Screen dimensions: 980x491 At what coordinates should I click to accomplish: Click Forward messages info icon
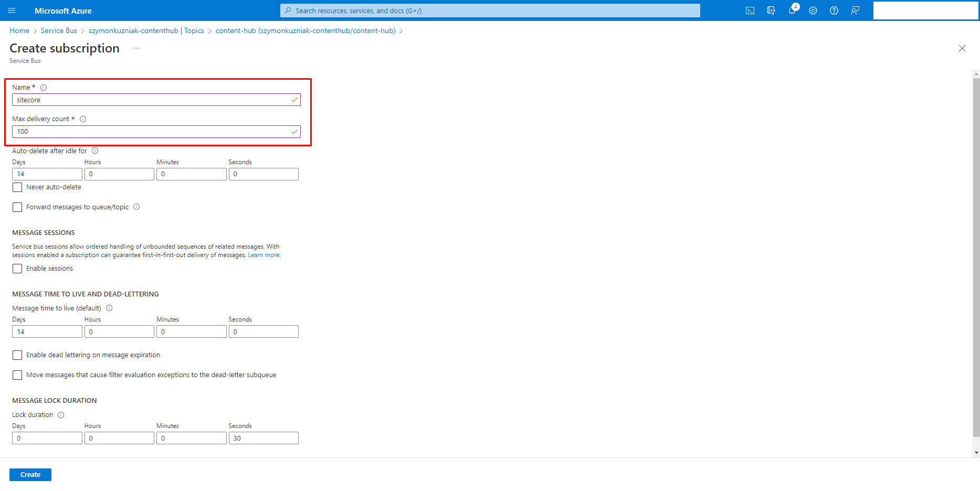click(x=136, y=207)
